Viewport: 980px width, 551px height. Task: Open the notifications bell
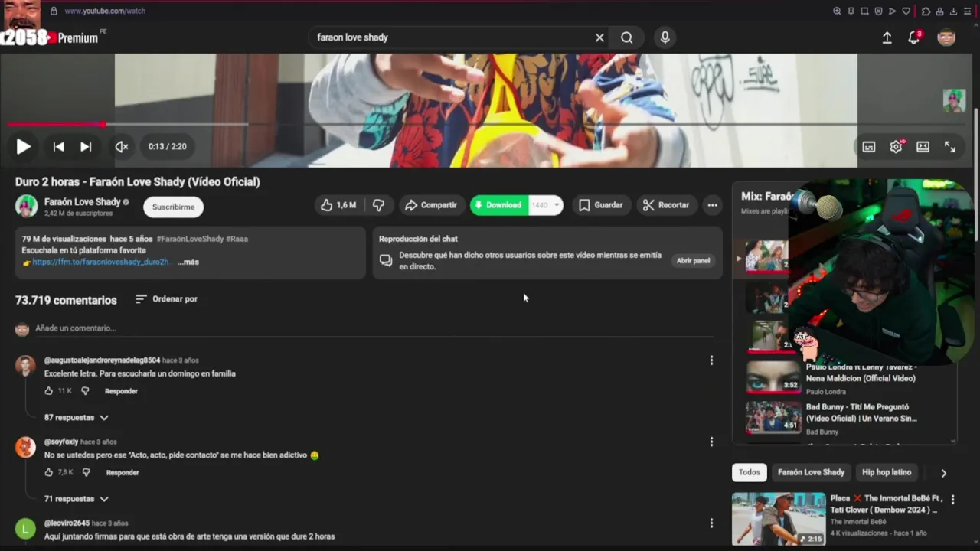[913, 37]
